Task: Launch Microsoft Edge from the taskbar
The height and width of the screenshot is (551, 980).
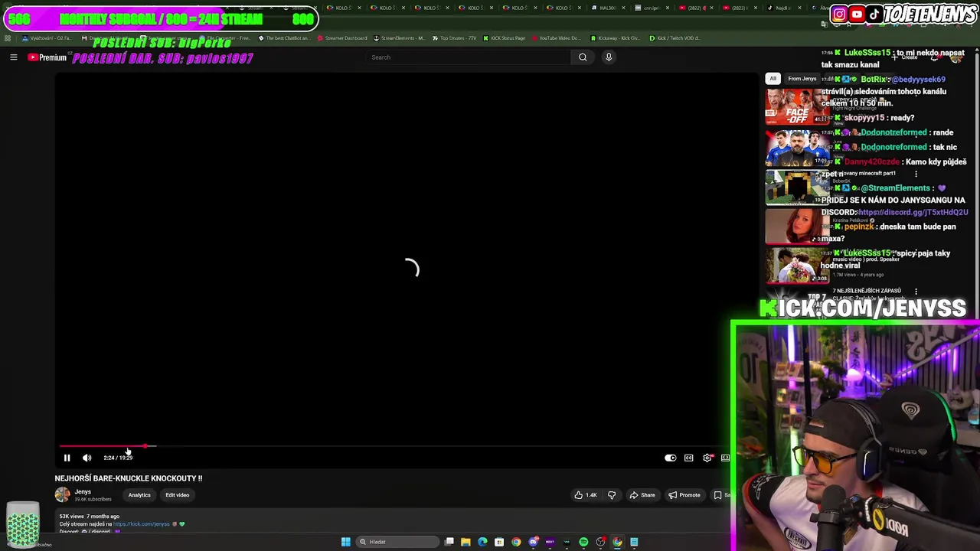Action: (482, 542)
